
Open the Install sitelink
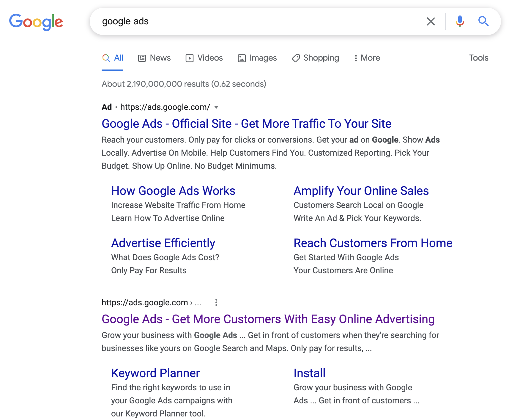(x=309, y=373)
